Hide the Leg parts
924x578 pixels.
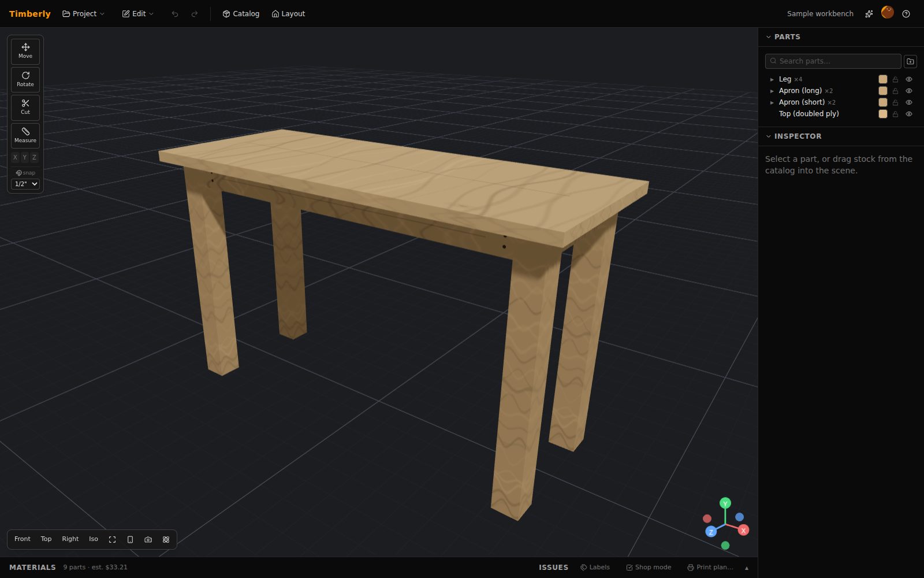point(909,79)
